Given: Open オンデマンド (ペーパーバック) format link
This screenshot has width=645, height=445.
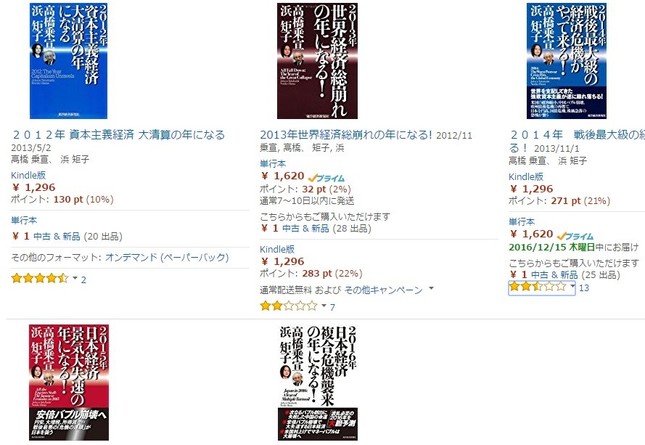Looking at the screenshot, I should pyautogui.click(x=167, y=257).
